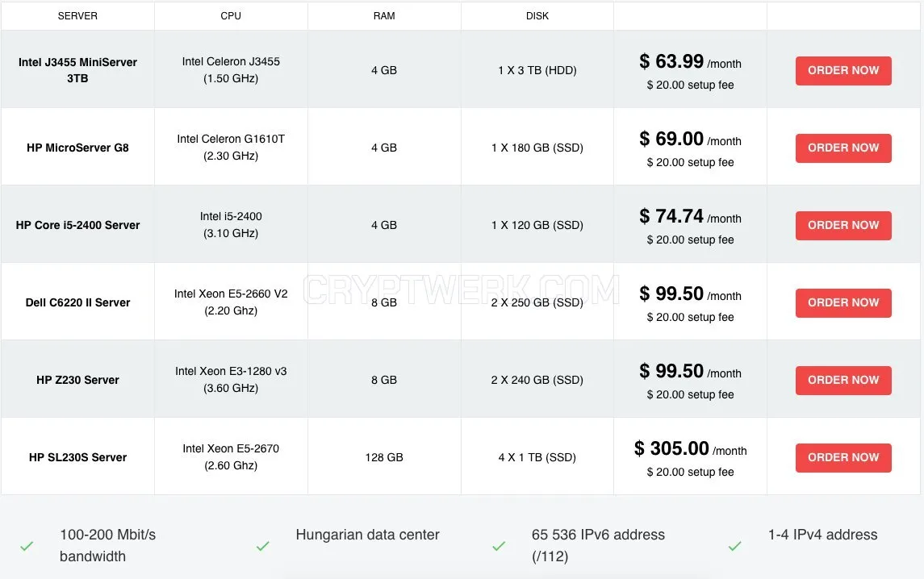Image resolution: width=924 pixels, height=579 pixels.
Task: Select the Dell C6220 II Server name
Action: pos(77,302)
